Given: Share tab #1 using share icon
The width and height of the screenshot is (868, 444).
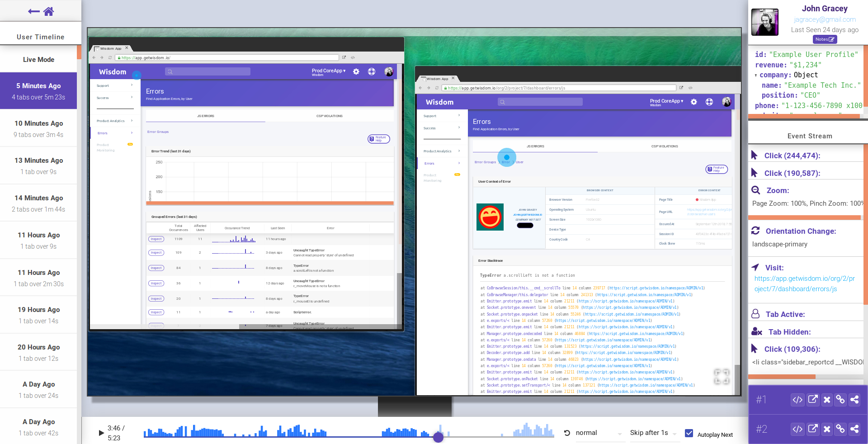Looking at the screenshot, I should click(854, 400).
